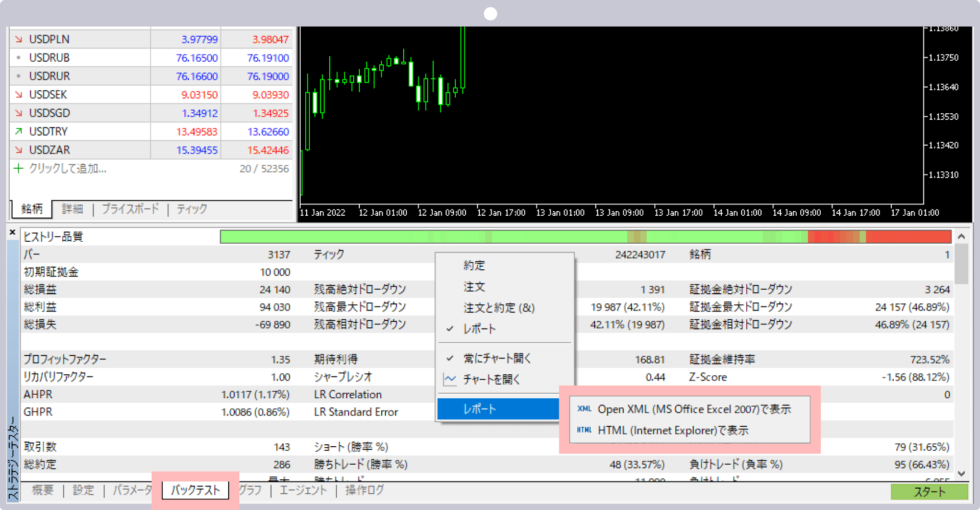The height and width of the screenshot is (510, 980).
Task: Click the AHPR value 1.0117 (1.17%)
Action: [x=255, y=394]
